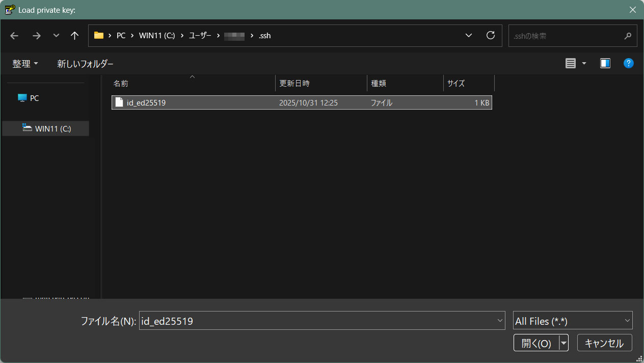Click the 開く(O) button

pos(536,343)
